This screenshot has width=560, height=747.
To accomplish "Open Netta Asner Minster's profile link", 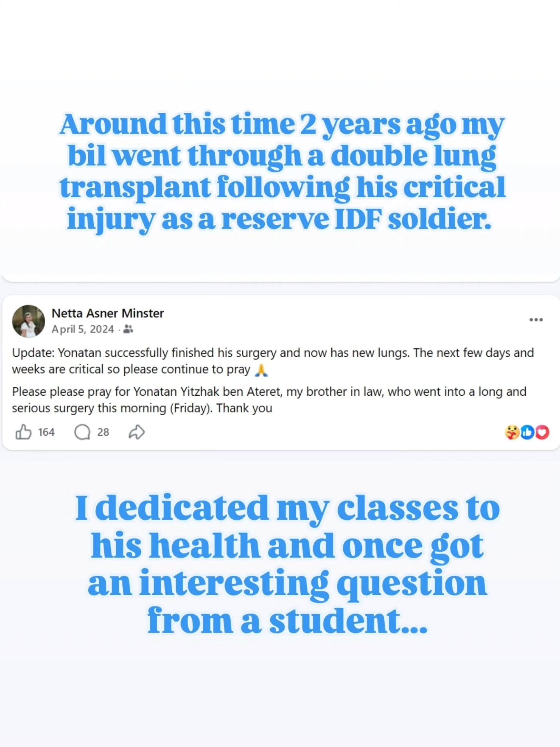I will click(108, 313).
